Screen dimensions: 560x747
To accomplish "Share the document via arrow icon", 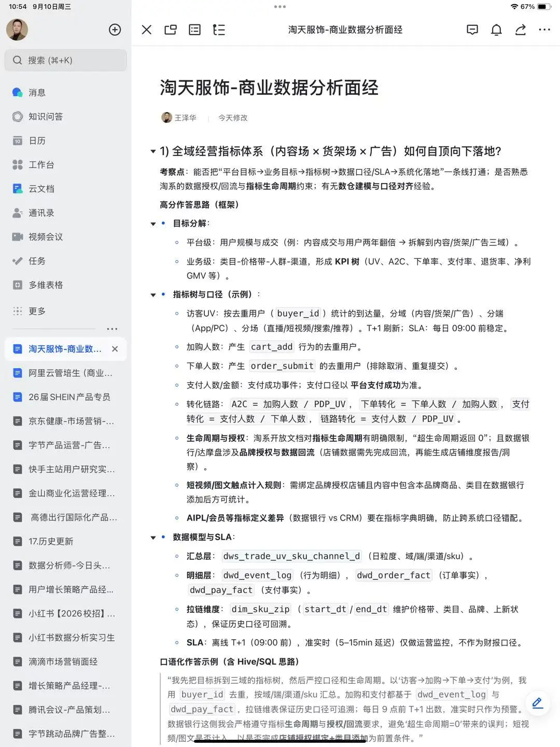I will 521,30.
